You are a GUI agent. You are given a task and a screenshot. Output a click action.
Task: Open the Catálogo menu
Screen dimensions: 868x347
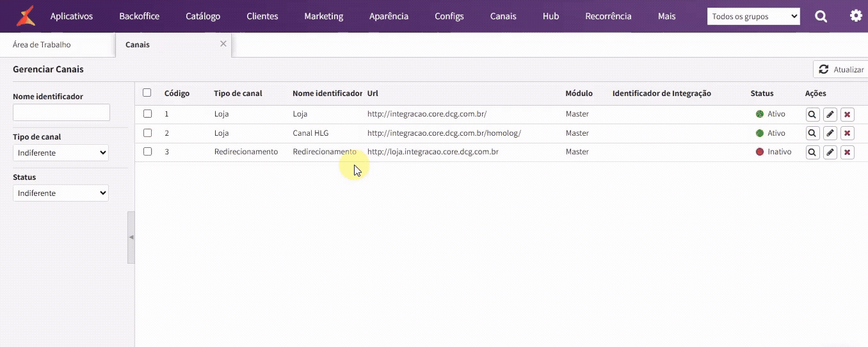pyautogui.click(x=203, y=17)
